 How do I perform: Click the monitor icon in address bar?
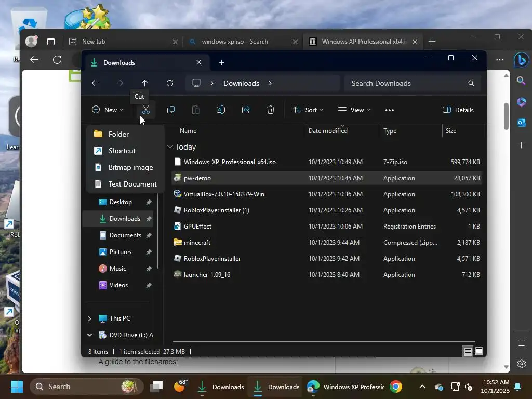196,83
